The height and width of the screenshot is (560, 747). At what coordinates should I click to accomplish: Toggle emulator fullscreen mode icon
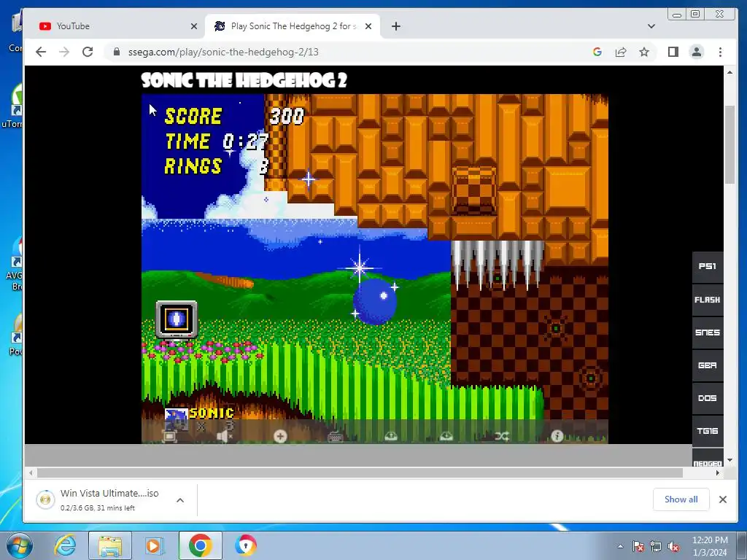(x=169, y=436)
